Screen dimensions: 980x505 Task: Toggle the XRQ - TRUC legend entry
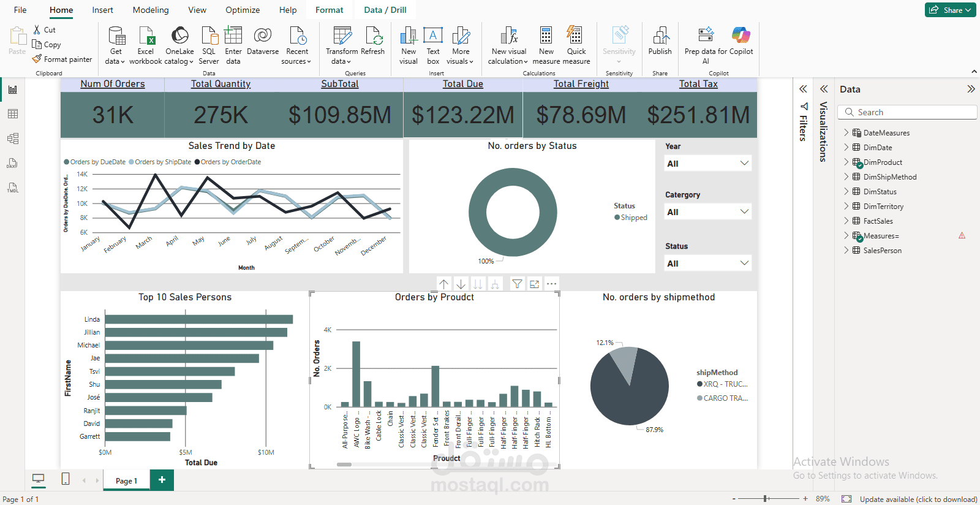[x=723, y=384]
